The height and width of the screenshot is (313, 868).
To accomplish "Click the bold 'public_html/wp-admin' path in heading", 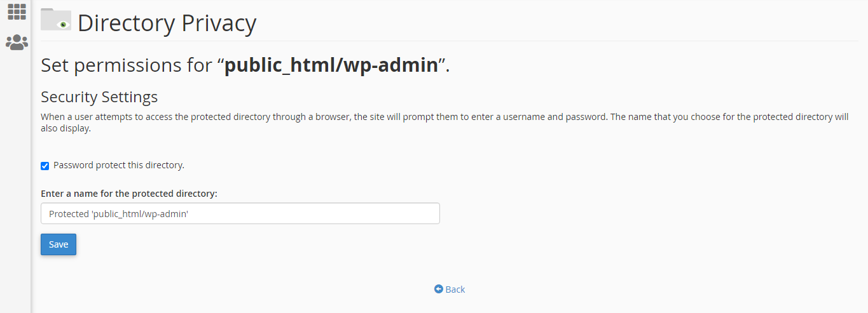I will (x=332, y=65).
